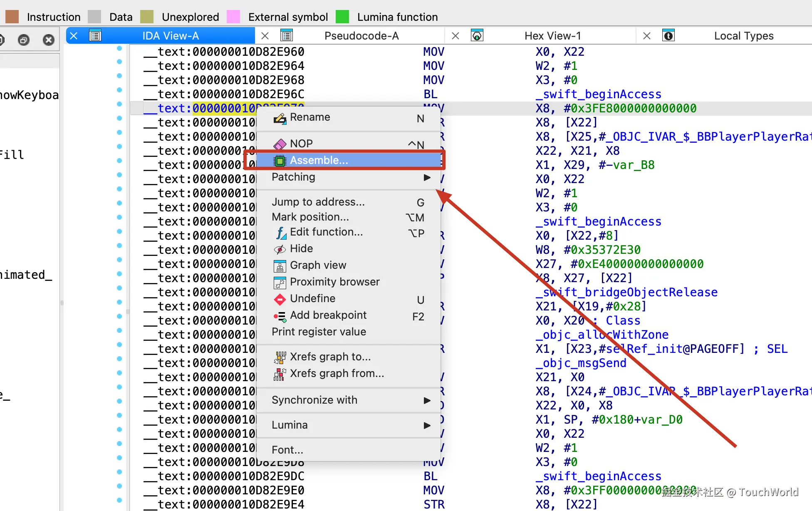The width and height of the screenshot is (812, 511).
Task: Click the Rename pencil icon
Action: click(280, 118)
